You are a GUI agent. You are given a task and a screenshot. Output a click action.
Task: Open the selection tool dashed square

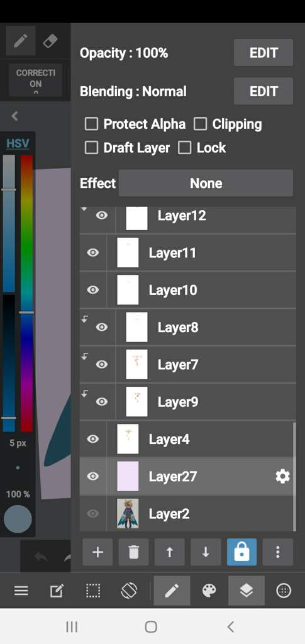(x=93, y=591)
